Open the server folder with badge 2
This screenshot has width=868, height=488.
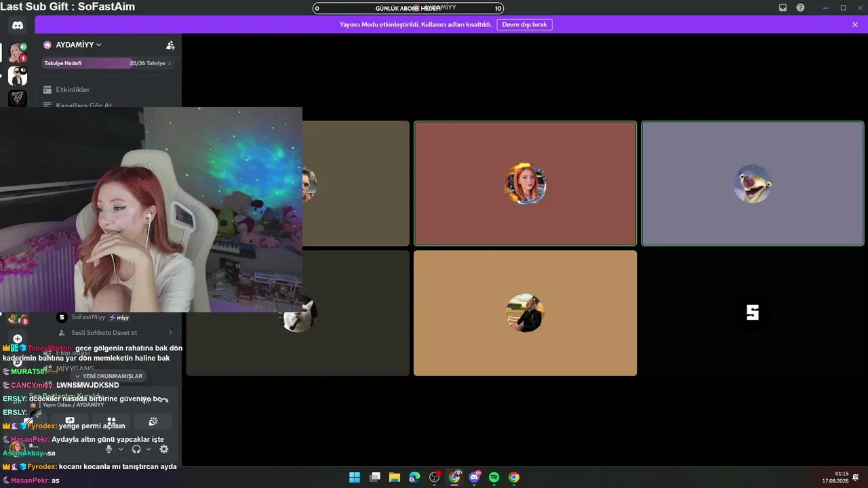[x=18, y=319]
